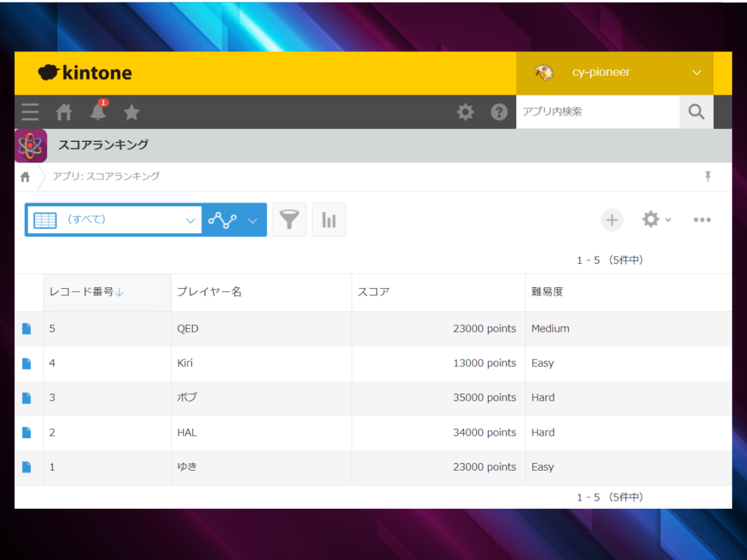Open the filter funnel icon
Viewport: 747px width, 560px height.
pos(289,220)
